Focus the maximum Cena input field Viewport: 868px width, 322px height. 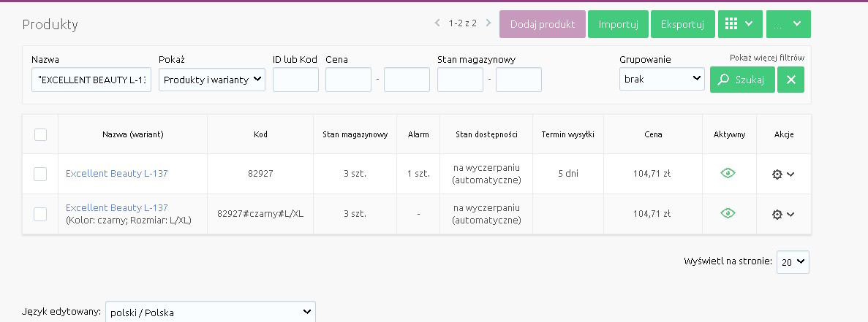tap(407, 80)
